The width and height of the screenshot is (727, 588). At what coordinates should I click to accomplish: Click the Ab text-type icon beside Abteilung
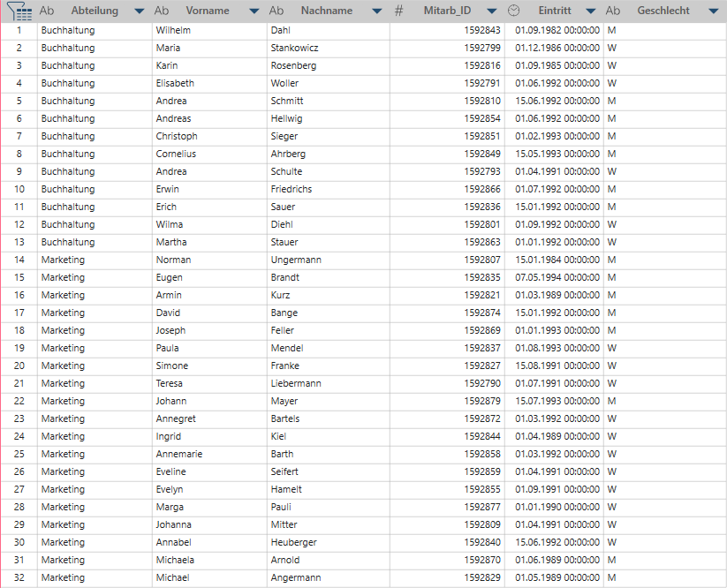(x=46, y=11)
